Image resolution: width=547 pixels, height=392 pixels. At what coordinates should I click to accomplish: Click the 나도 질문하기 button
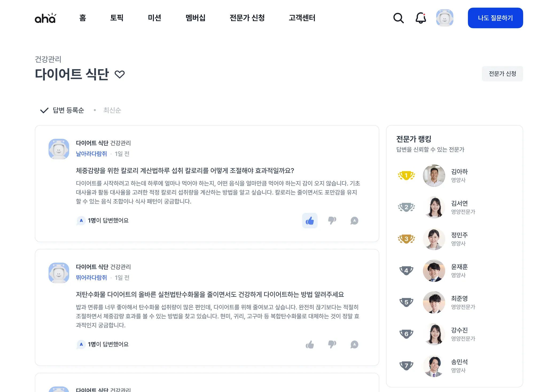click(x=495, y=18)
